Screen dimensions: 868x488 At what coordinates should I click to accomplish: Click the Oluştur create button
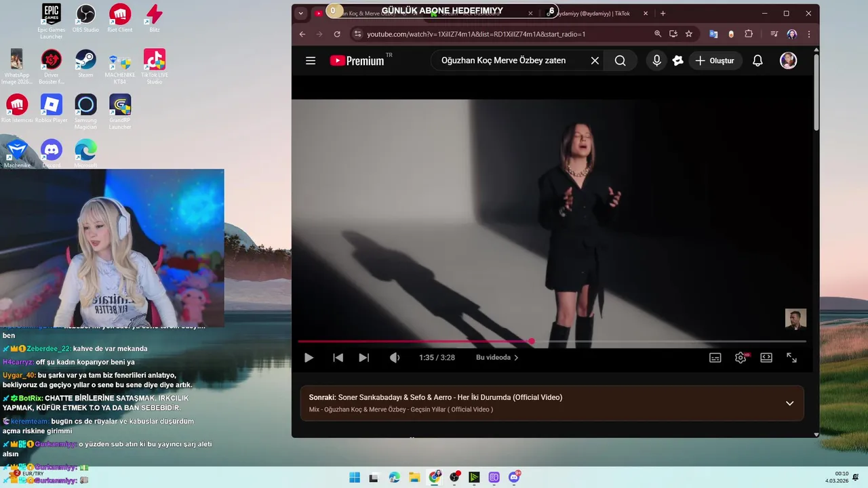tap(715, 60)
